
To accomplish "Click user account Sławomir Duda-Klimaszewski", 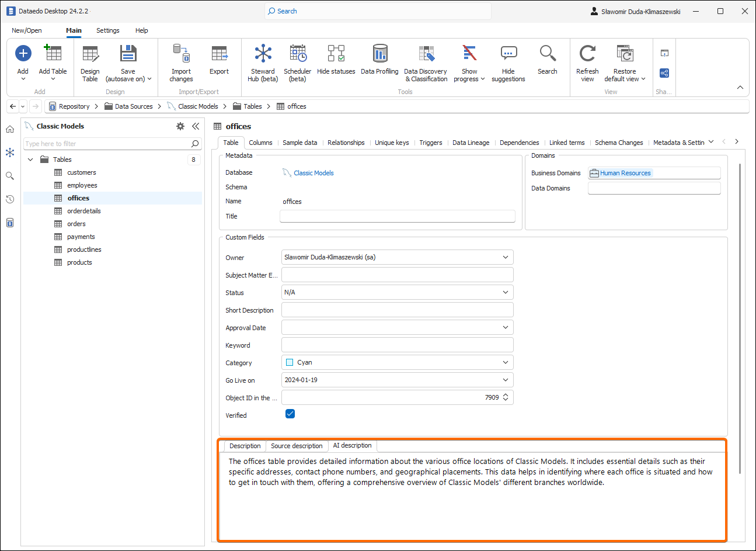I will 635,11.
